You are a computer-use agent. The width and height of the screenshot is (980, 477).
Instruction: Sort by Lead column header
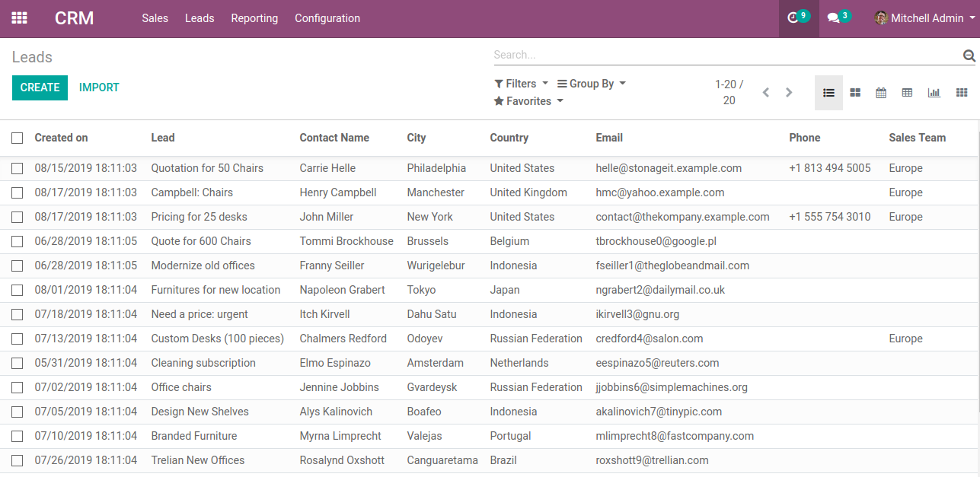click(163, 138)
